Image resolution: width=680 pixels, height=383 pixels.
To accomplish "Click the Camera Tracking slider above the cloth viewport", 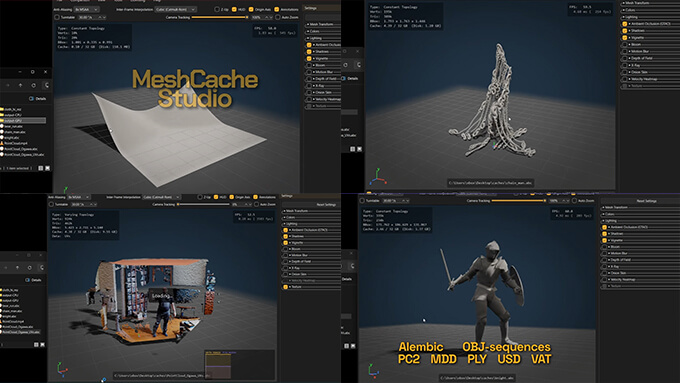I will pos(220,17).
